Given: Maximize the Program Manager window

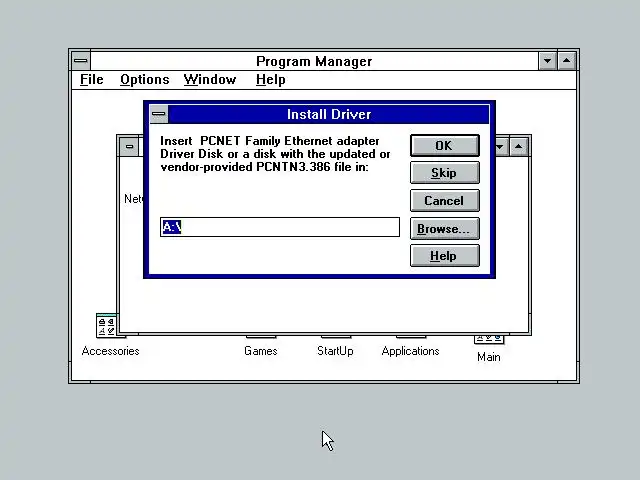Looking at the screenshot, I should click(x=567, y=61).
